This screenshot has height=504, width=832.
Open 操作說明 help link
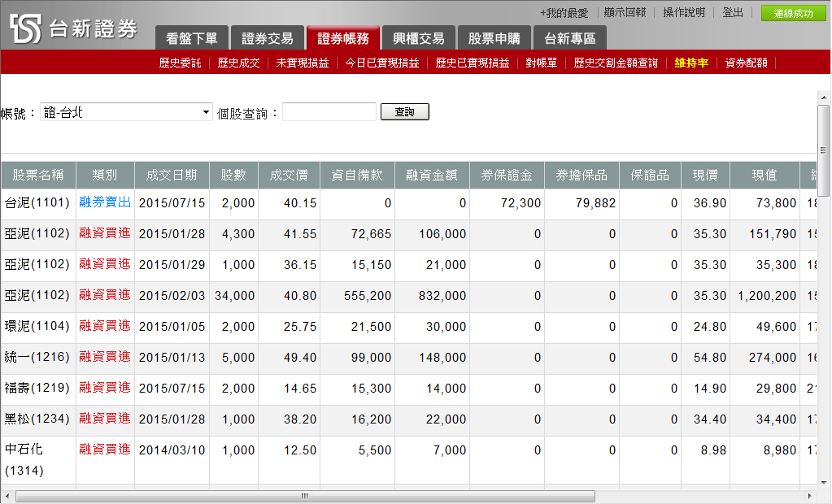click(x=683, y=13)
